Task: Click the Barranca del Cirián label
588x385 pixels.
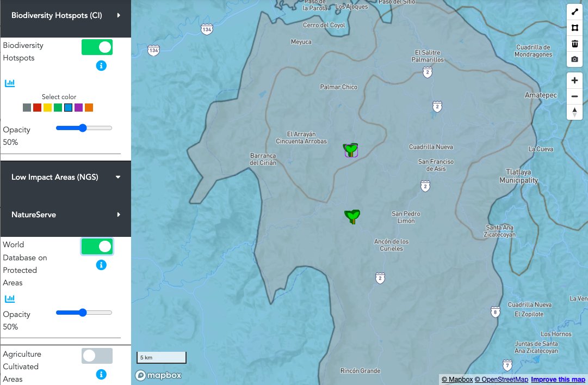Action: click(263, 159)
